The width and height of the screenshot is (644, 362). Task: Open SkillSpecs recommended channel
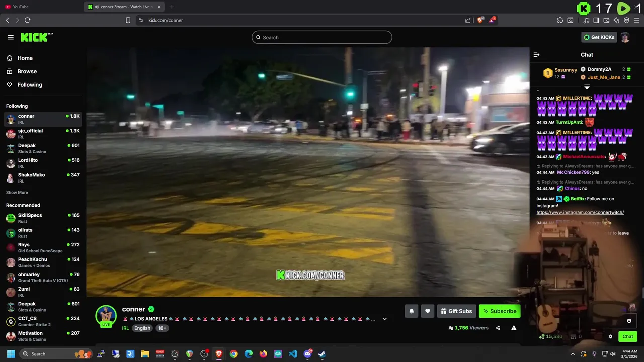pyautogui.click(x=43, y=218)
